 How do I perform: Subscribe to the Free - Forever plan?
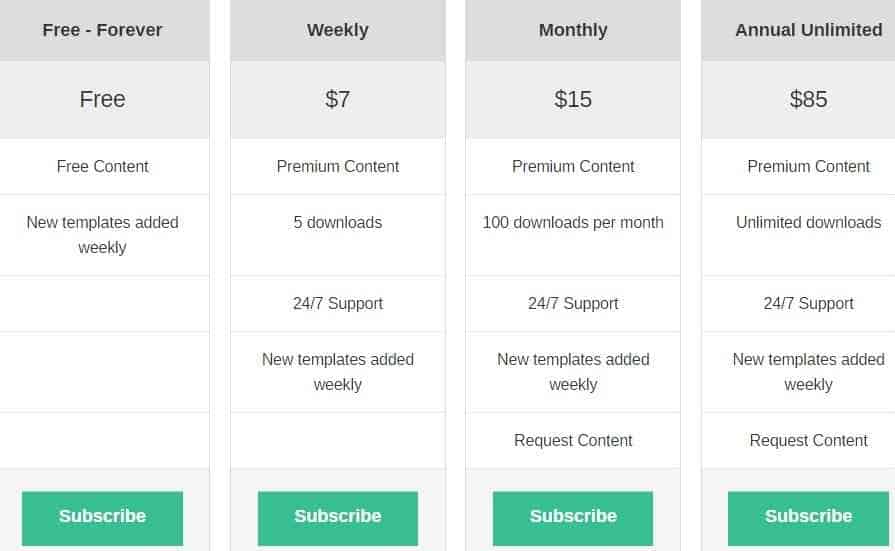pyautogui.click(x=103, y=517)
